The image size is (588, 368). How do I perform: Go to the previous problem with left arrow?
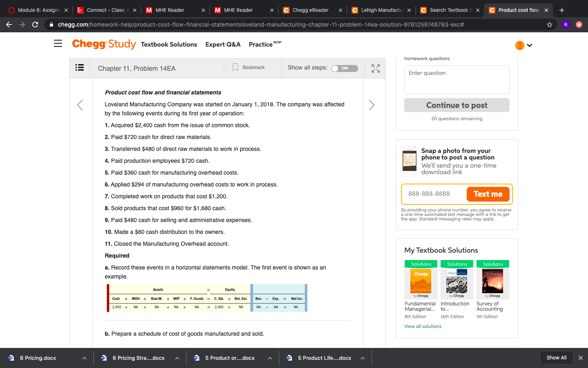point(80,105)
